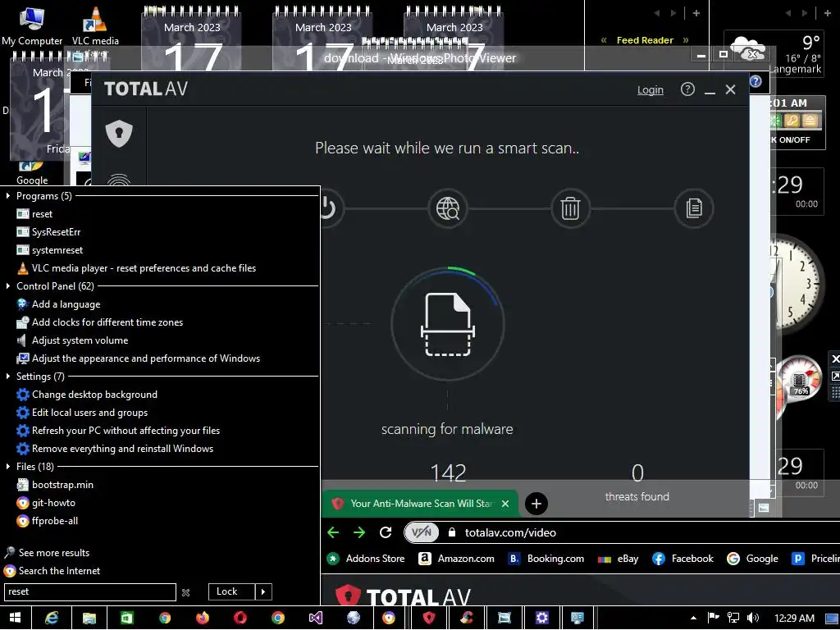The height and width of the screenshot is (630, 840).
Task: Close the Anti-Malware Scan browser tab
Action: [x=505, y=504]
